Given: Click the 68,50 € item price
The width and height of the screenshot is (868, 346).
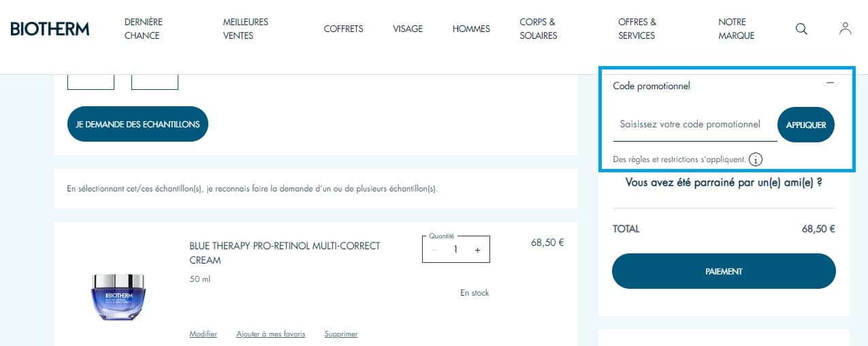Looking at the screenshot, I should 547,242.
